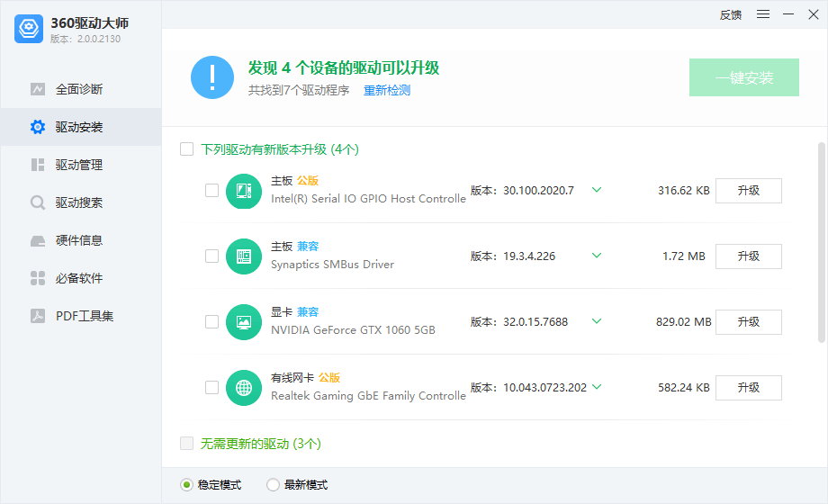This screenshot has width=828, height=504.
Task: Click the 829.02 MB size text
Action: 684,321
